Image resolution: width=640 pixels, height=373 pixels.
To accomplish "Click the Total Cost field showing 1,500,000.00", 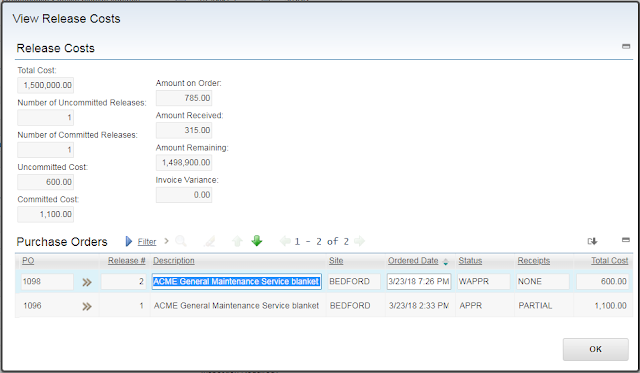I will [x=46, y=85].
